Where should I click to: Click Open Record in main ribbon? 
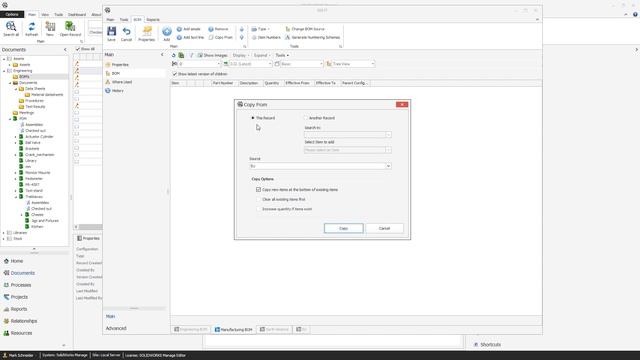tap(70, 29)
